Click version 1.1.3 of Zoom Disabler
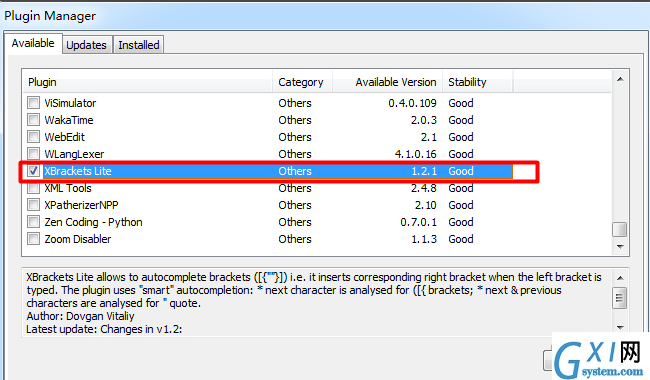 [424, 239]
